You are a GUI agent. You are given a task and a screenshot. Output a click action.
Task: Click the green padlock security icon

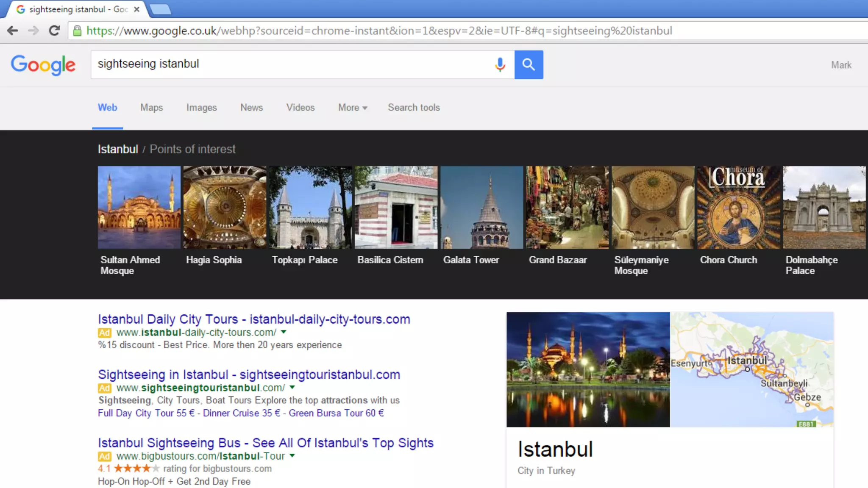pos(77,30)
